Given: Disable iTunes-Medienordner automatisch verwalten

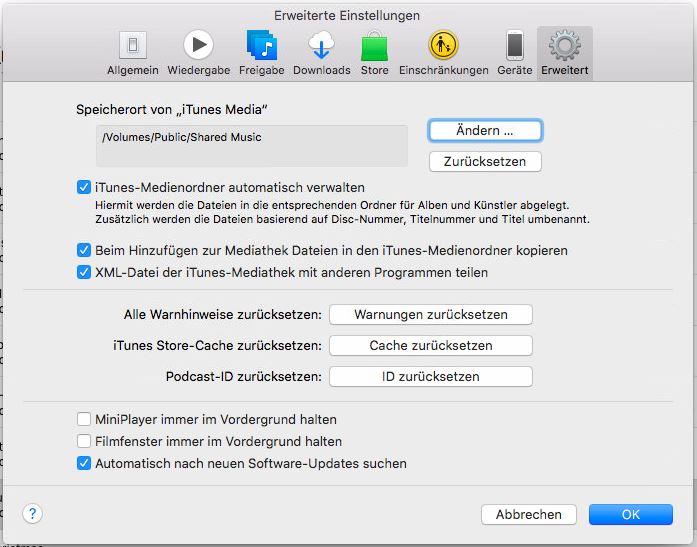Looking at the screenshot, I should (84, 187).
